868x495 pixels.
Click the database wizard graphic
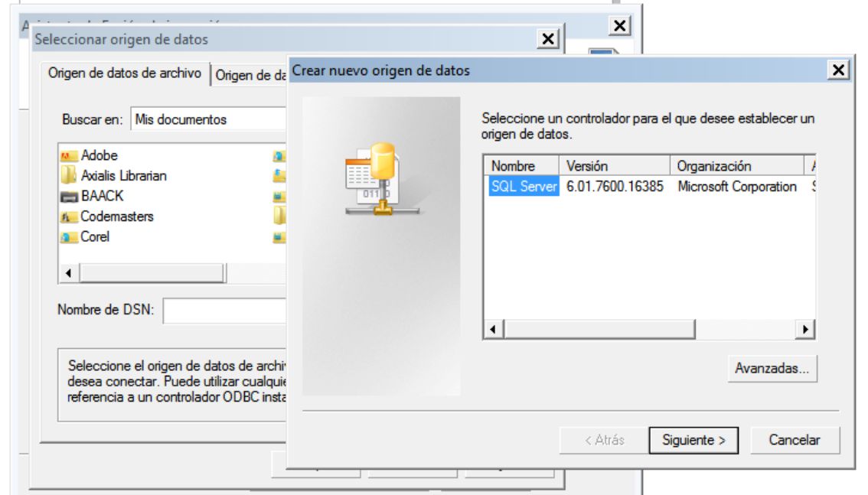coord(372,178)
